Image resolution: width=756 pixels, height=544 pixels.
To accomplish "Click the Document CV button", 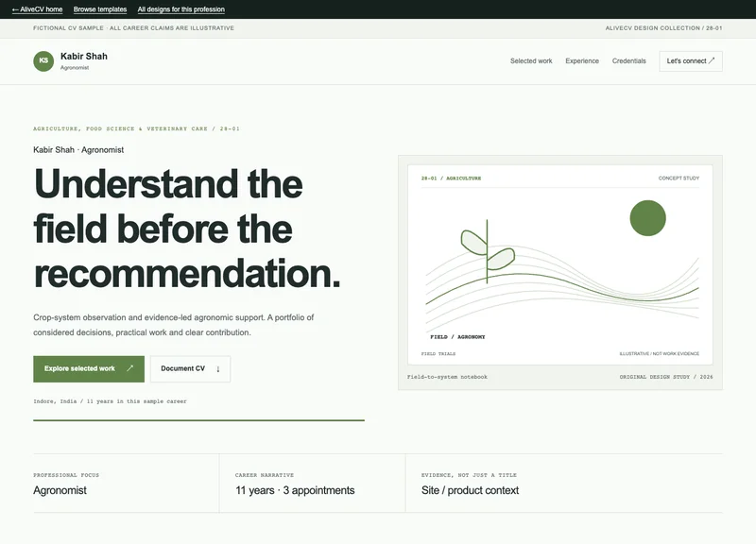I will pos(191,369).
